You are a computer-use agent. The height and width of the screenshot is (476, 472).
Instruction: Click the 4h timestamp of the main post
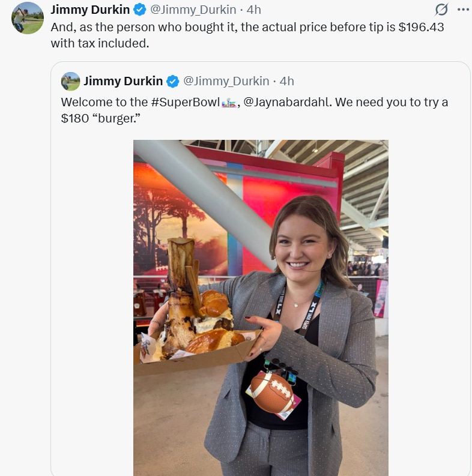pos(253,10)
